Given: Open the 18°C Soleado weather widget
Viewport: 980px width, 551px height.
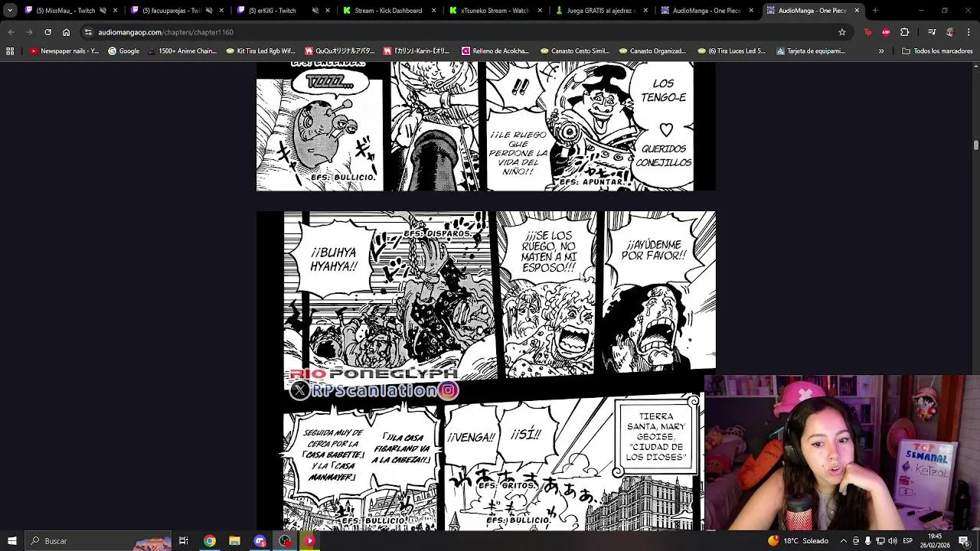Looking at the screenshot, I should (799, 541).
